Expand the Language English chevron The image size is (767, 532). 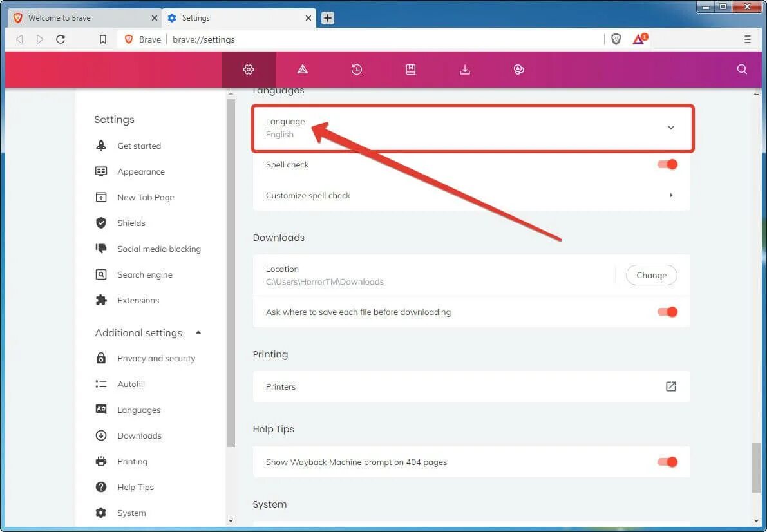[x=670, y=128]
